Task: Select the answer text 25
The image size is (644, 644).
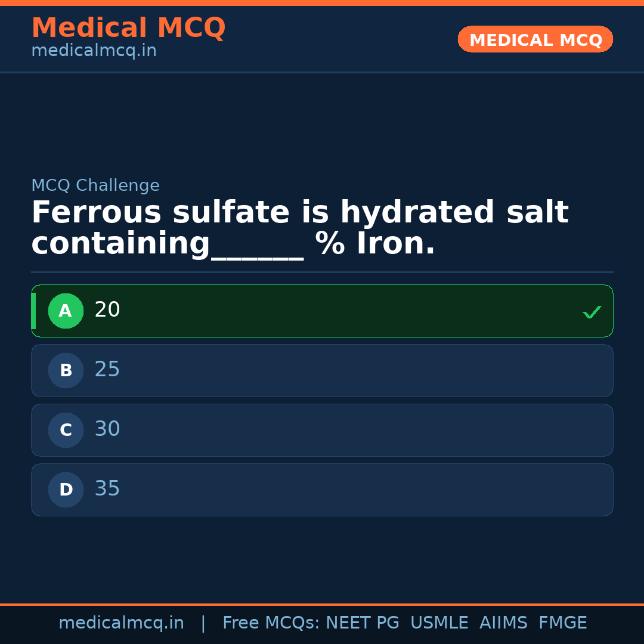Action: click(107, 370)
